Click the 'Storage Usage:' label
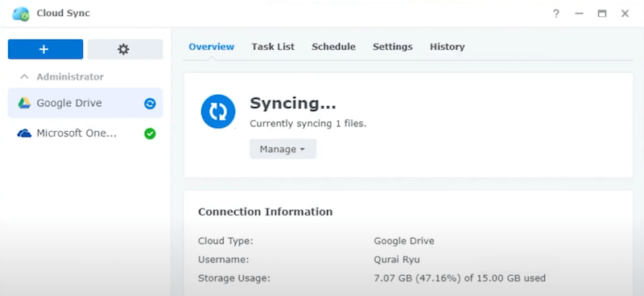Image resolution: width=644 pixels, height=296 pixels. 234,278
